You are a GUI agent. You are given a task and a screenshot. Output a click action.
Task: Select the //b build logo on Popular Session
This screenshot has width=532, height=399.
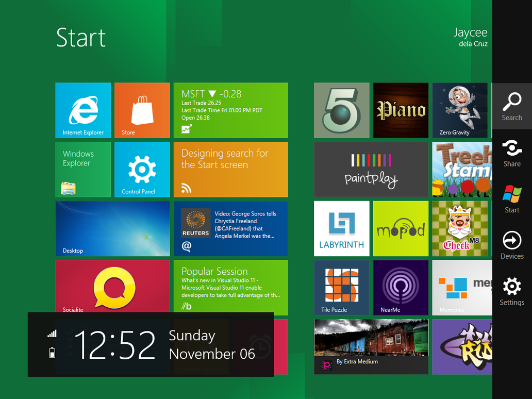click(x=186, y=306)
